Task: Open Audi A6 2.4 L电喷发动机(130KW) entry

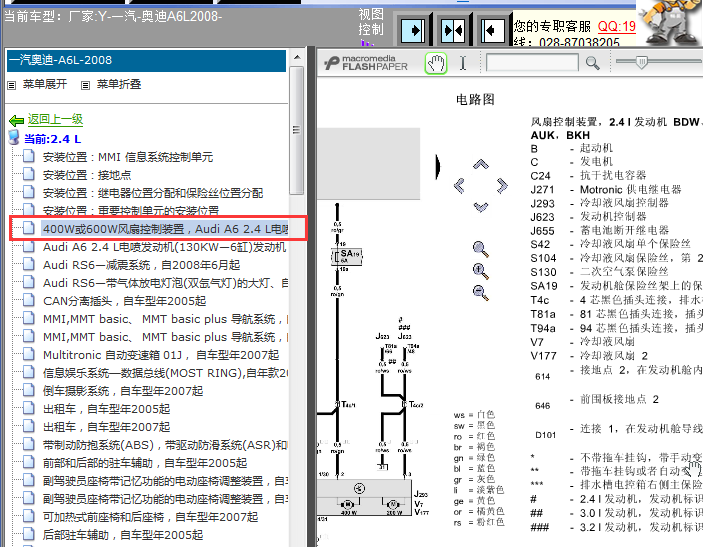Action: tap(165, 247)
